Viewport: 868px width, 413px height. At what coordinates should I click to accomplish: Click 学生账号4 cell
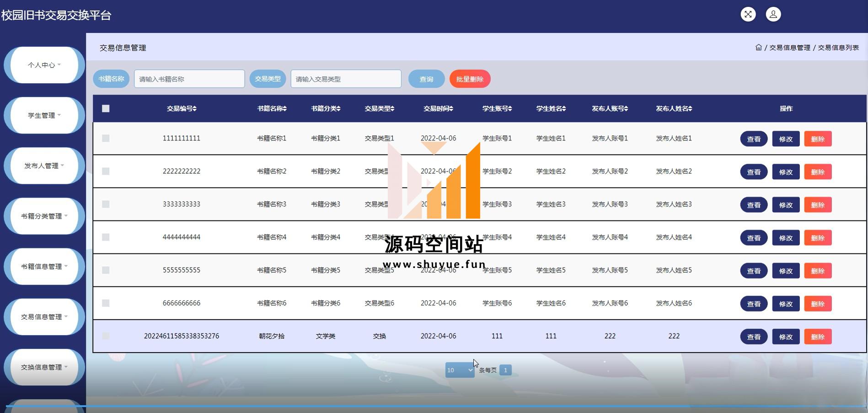click(497, 237)
